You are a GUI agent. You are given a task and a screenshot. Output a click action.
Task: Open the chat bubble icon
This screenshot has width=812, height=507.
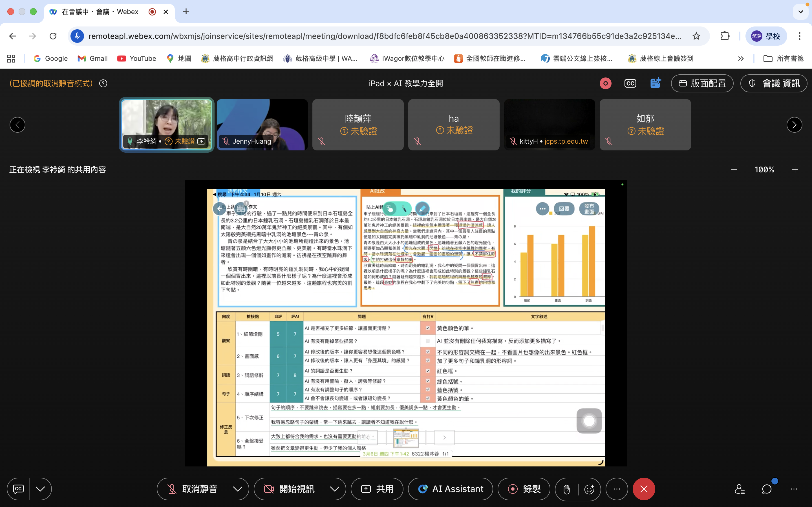click(767, 489)
